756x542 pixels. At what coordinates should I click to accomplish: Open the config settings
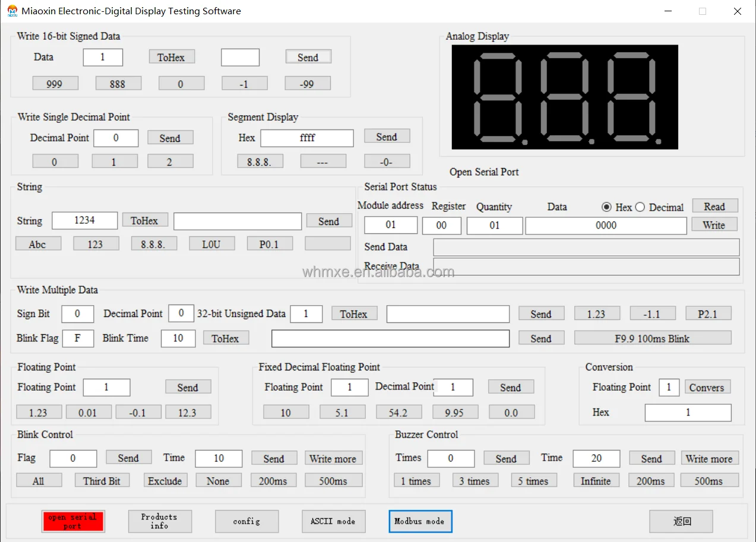(x=246, y=521)
